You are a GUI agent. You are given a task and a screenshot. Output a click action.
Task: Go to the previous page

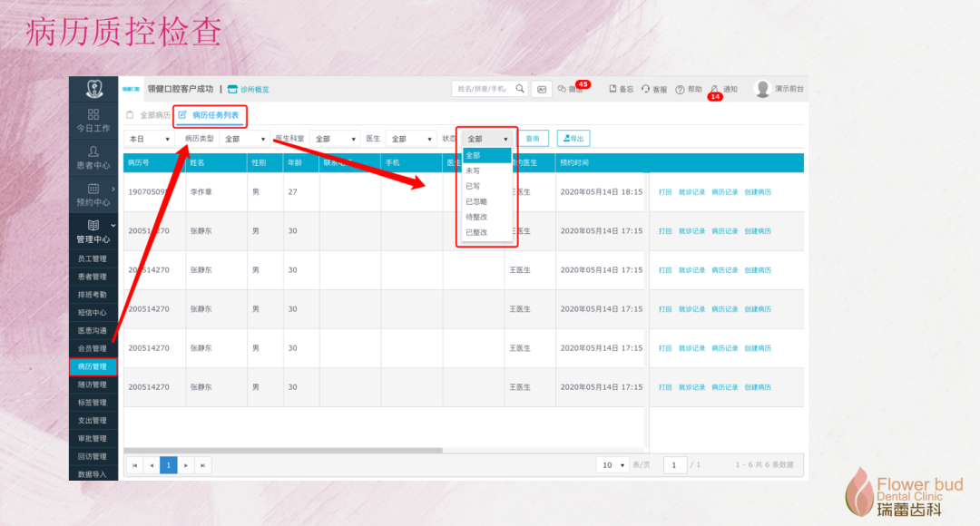click(152, 465)
